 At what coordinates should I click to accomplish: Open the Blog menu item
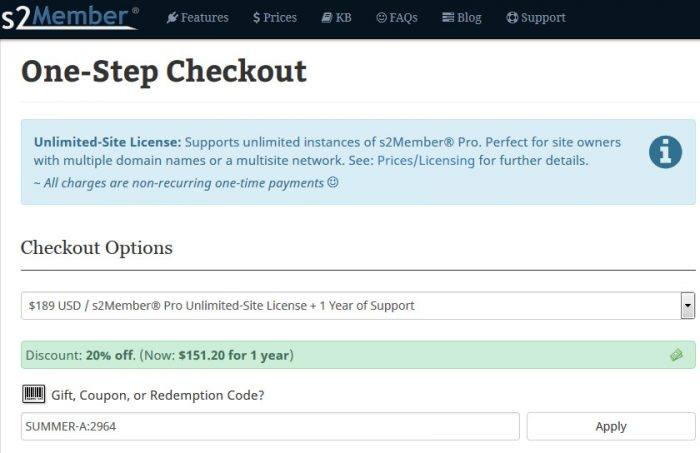point(462,18)
